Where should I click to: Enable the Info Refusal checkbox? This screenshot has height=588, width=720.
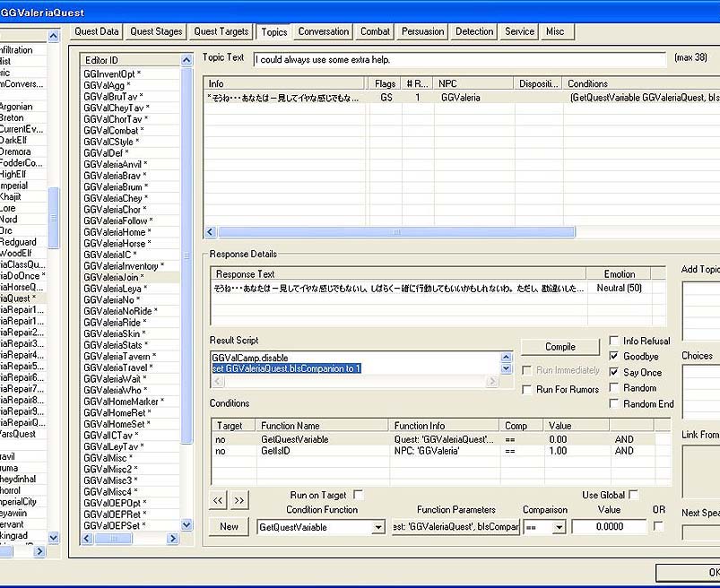613,340
